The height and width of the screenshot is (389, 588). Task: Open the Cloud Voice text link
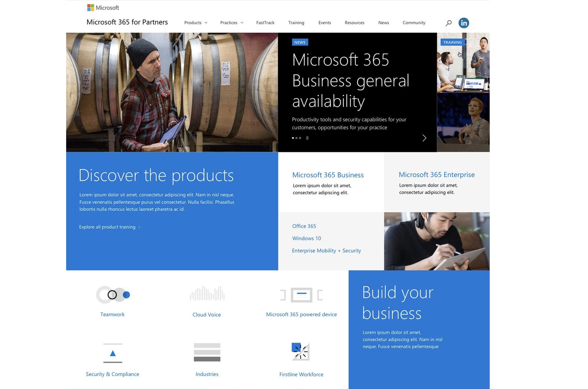(x=207, y=315)
